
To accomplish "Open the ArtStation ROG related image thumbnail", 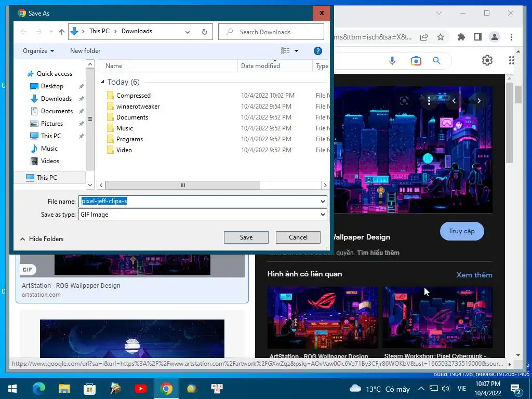I will 323,317.
